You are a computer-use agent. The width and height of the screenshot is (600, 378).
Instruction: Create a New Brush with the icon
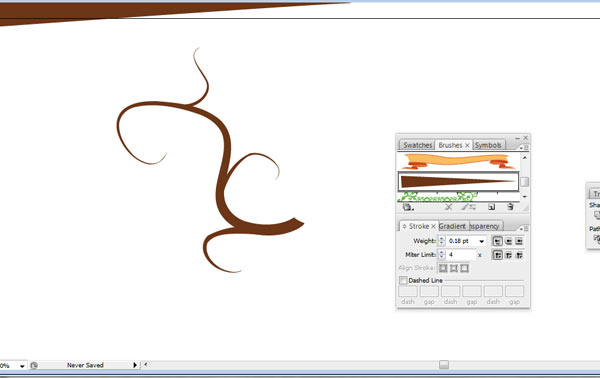[x=492, y=207]
